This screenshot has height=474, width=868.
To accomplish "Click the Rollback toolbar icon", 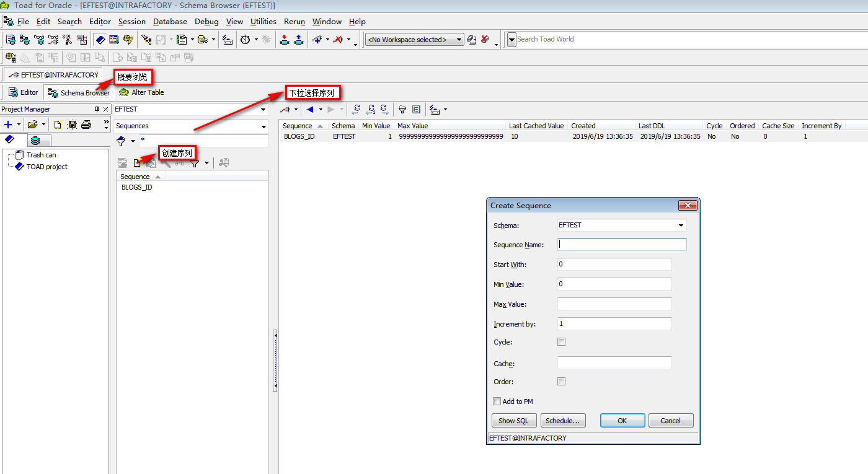I will coord(298,40).
